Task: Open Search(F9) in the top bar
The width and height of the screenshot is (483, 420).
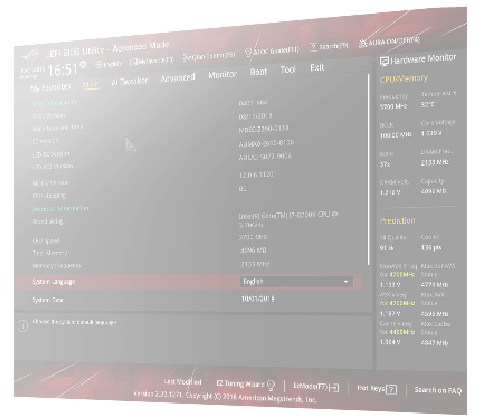Action: pos(329,46)
